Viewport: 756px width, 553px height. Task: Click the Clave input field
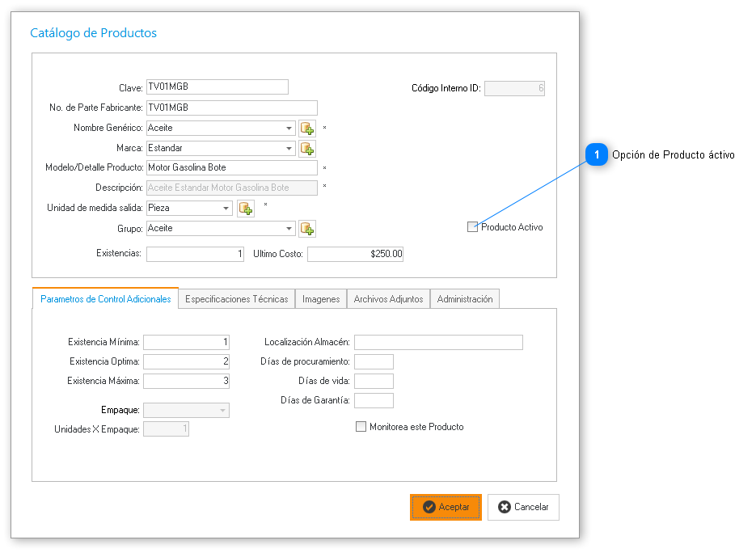216,87
